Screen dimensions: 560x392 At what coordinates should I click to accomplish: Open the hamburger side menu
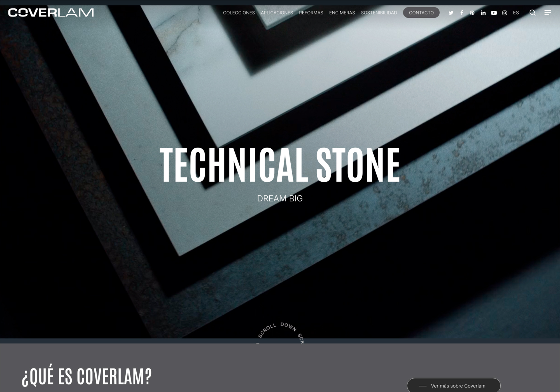point(547,13)
